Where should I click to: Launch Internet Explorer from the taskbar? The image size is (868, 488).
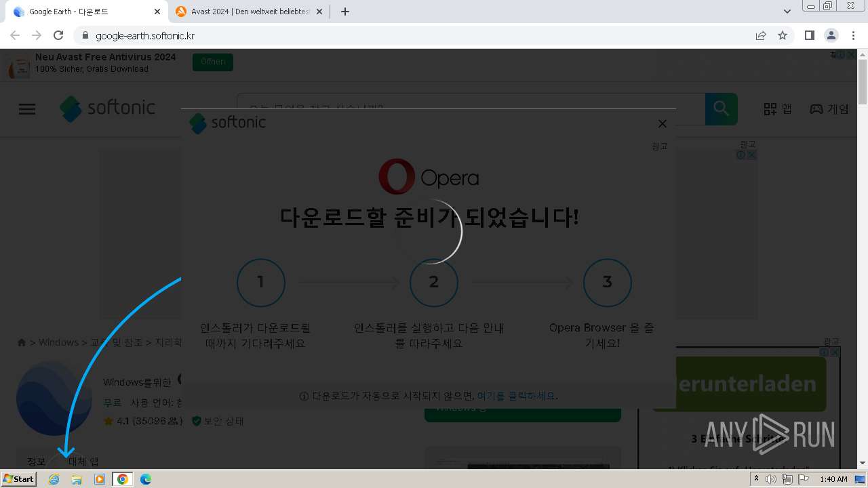coord(54,479)
